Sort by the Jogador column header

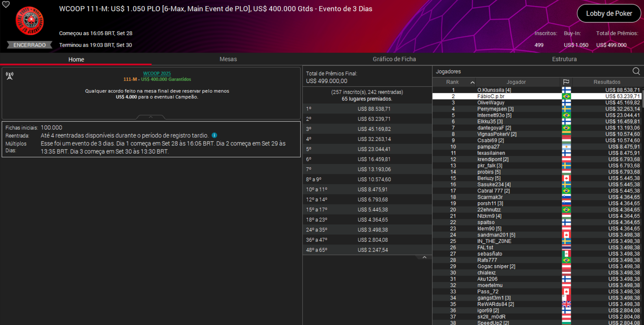click(516, 82)
